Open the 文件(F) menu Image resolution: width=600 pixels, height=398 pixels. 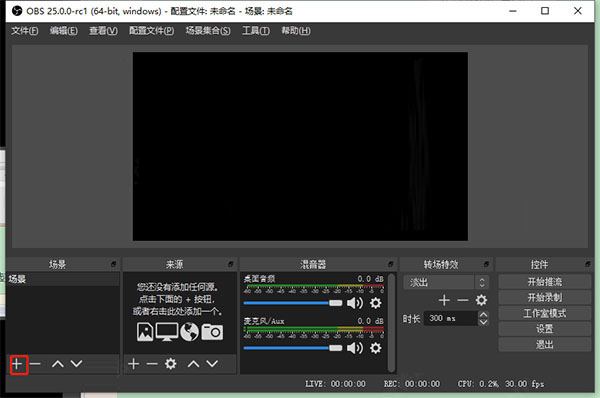(x=24, y=31)
